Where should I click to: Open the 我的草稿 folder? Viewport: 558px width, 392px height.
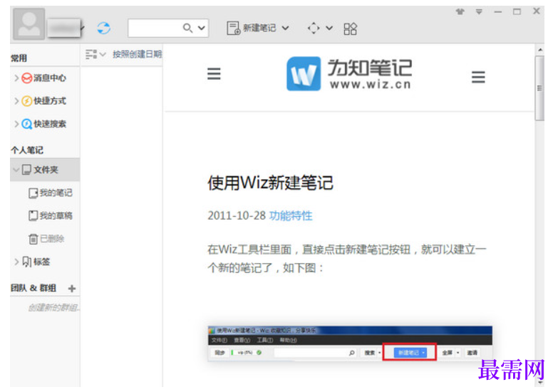click(x=56, y=215)
